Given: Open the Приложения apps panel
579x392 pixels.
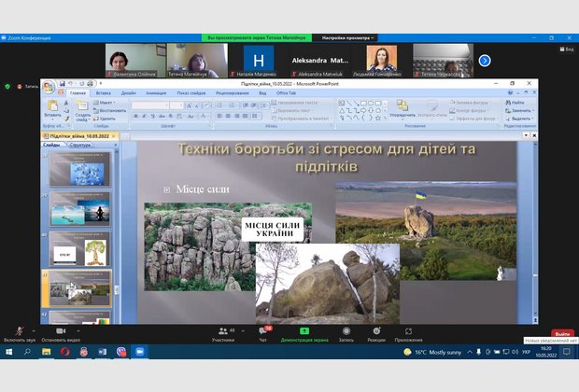Looking at the screenshot, I should tap(408, 331).
